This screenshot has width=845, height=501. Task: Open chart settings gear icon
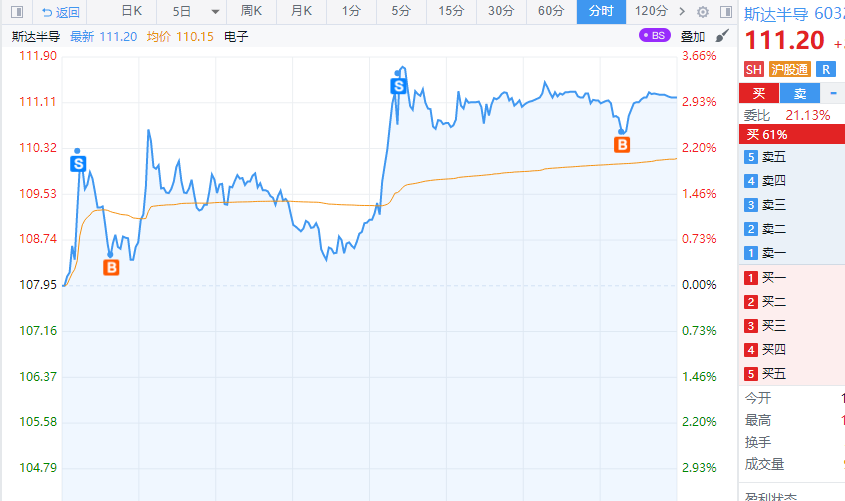702,12
